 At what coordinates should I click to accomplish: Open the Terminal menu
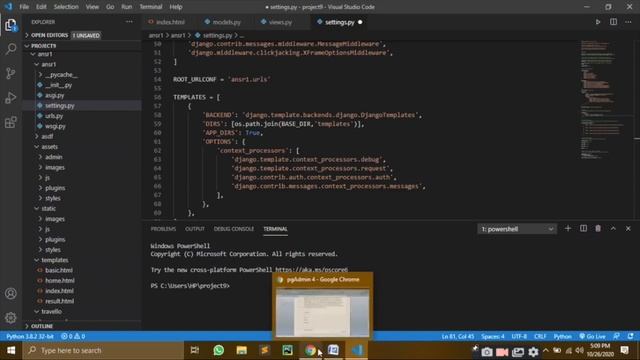click(x=151, y=7)
